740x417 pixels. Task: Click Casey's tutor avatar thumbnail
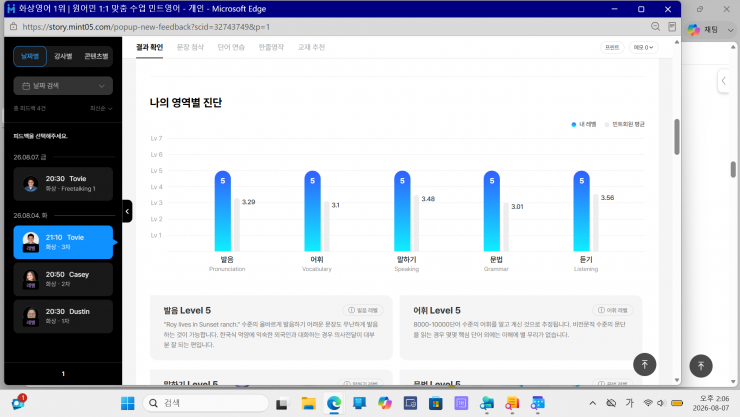coord(31,279)
